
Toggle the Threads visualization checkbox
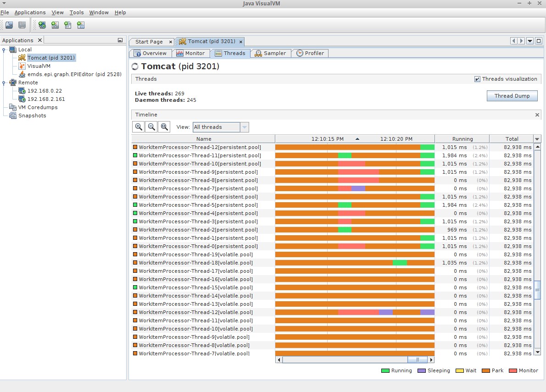(x=477, y=79)
